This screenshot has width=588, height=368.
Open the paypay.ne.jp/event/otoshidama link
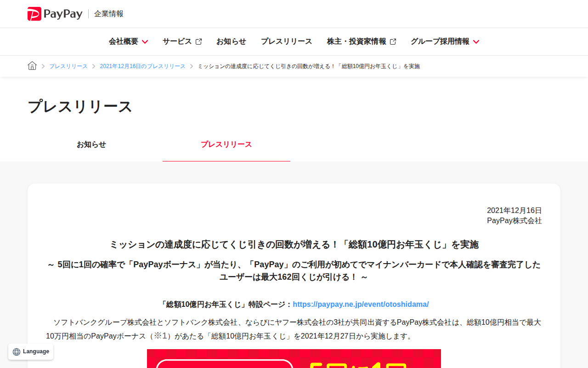tap(361, 304)
